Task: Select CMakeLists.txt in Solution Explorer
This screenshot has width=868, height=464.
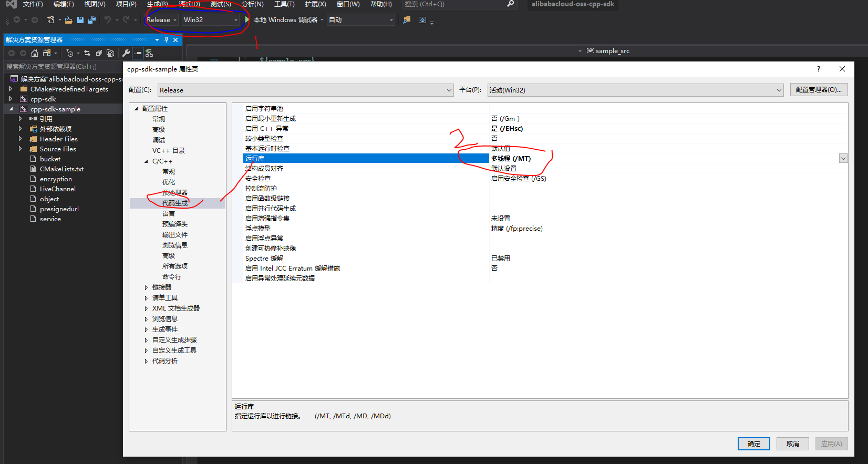Action: (x=61, y=169)
